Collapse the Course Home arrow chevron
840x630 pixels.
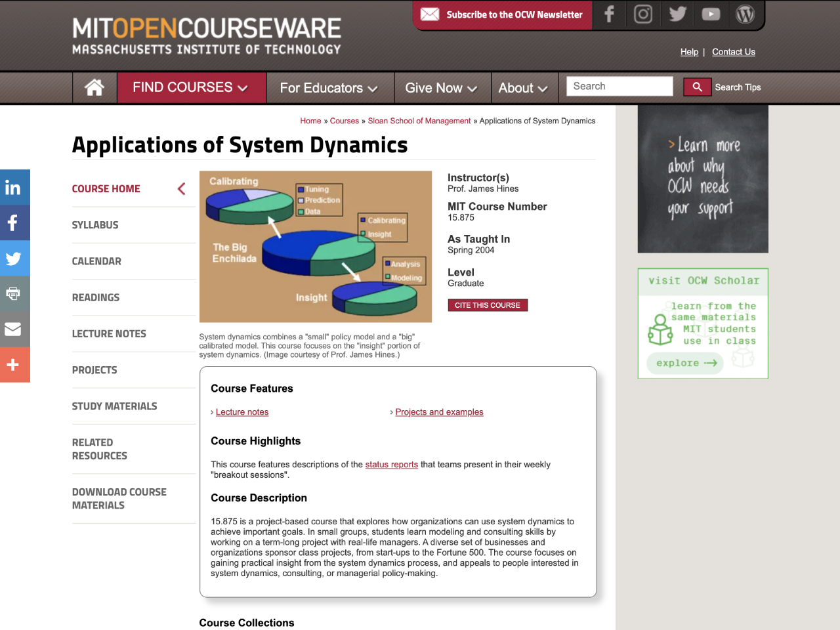[182, 189]
